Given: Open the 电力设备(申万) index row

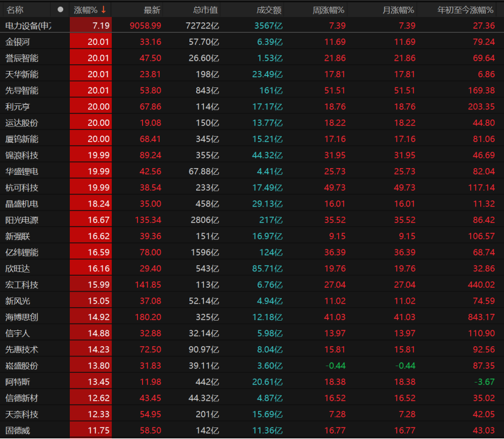Looking at the screenshot, I should coord(28,26).
